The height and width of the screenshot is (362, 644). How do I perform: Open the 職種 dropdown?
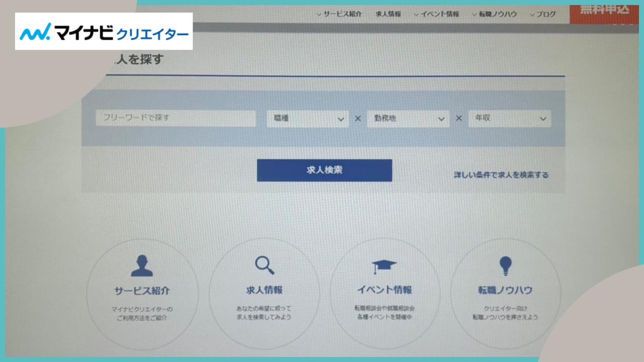click(x=308, y=119)
